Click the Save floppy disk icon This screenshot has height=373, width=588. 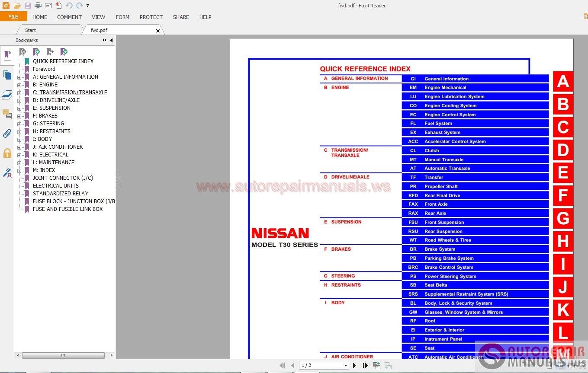27,6
